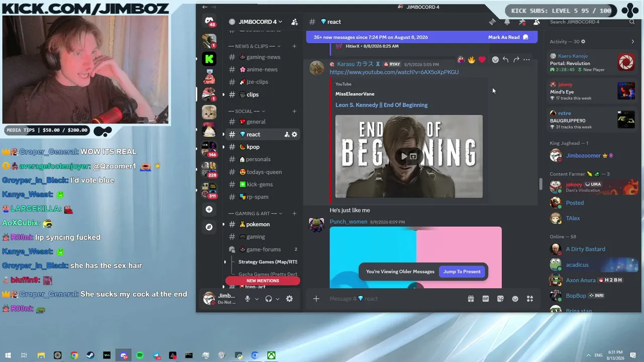Open Discover servers compass icon
The width and height of the screenshot is (644, 362).
tap(209, 227)
